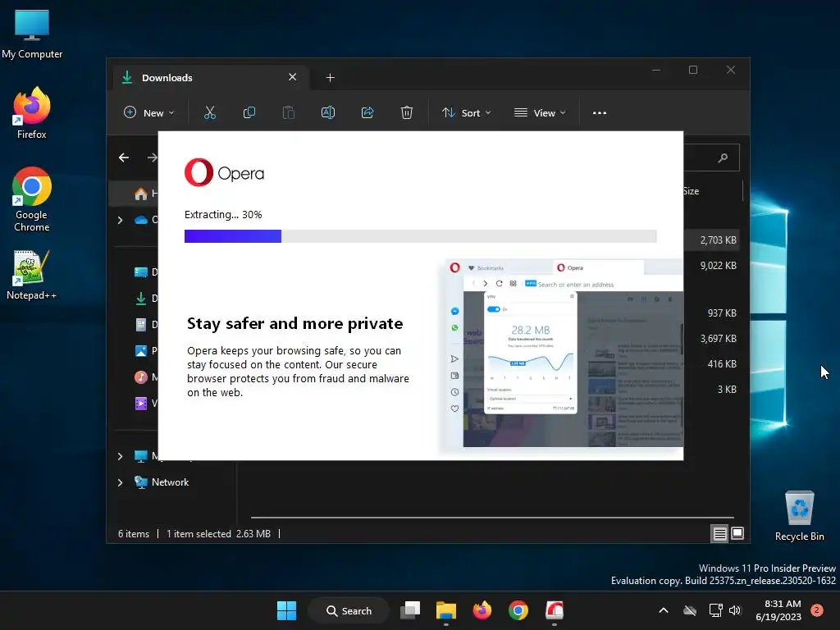Click the Rename icon in File Explorer toolbar

click(x=328, y=112)
